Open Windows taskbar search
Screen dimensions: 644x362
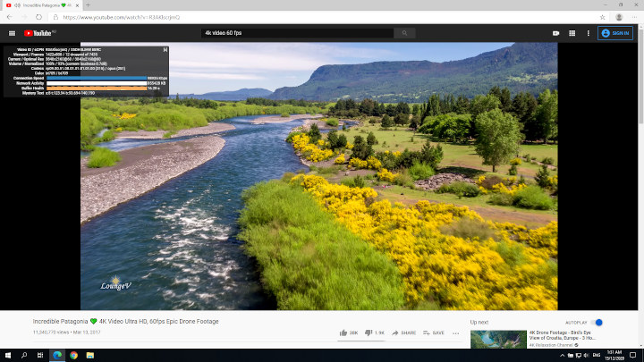(24, 355)
